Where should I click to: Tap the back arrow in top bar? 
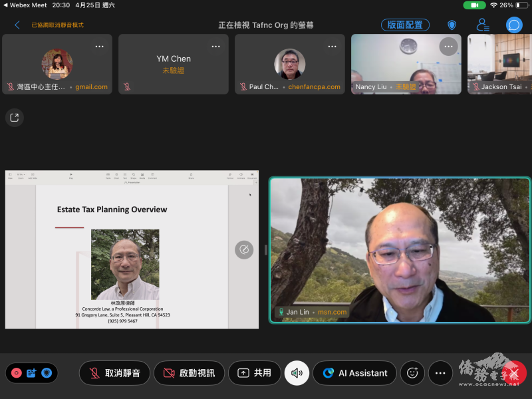(17, 25)
